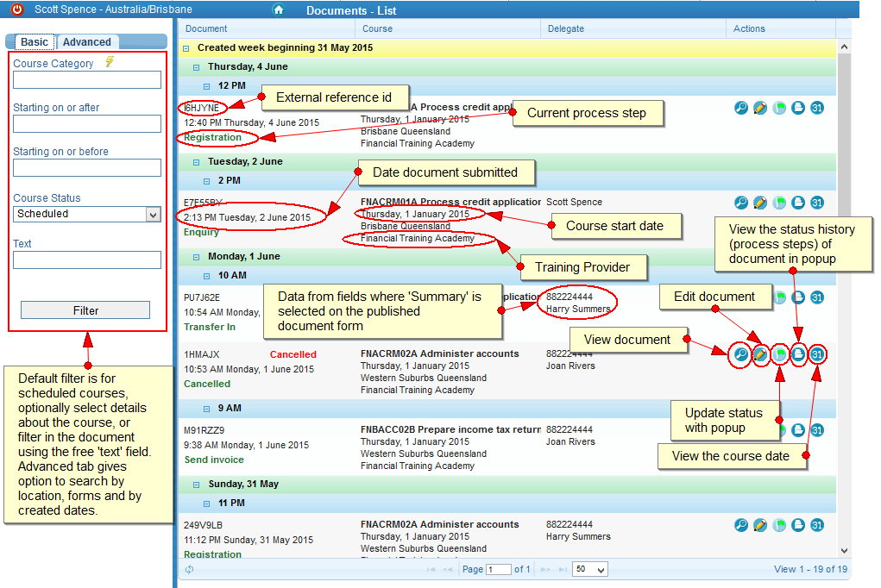The image size is (881, 588).
Task: Sort by the Course column header
Action: 448,28
